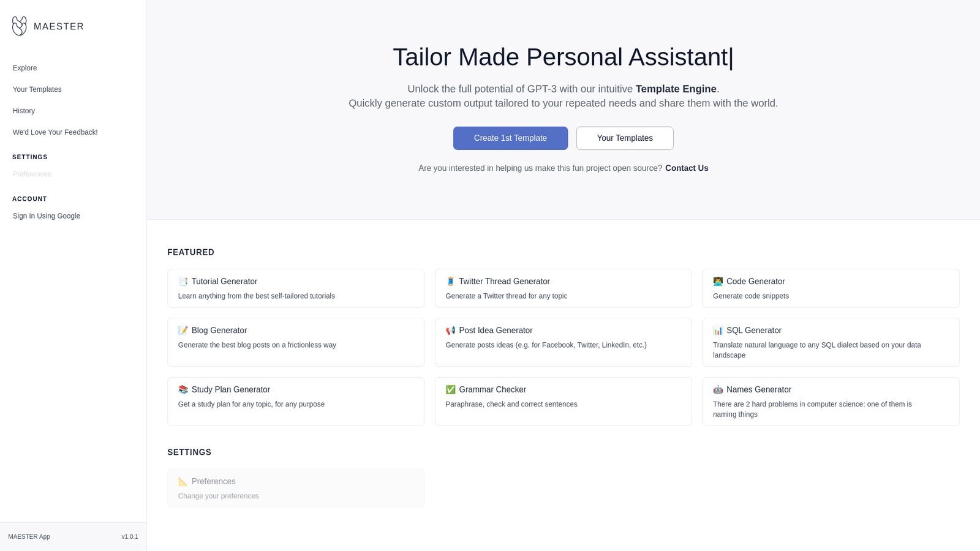The image size is (980, 551).
Task: Select Preferences under sidebar Settings
Action: tap(32, 174)
